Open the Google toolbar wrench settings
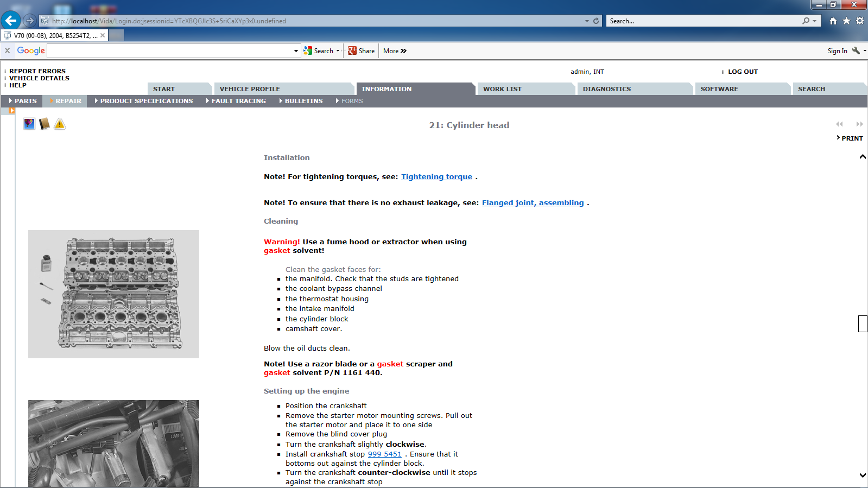 tap(856, 50)
